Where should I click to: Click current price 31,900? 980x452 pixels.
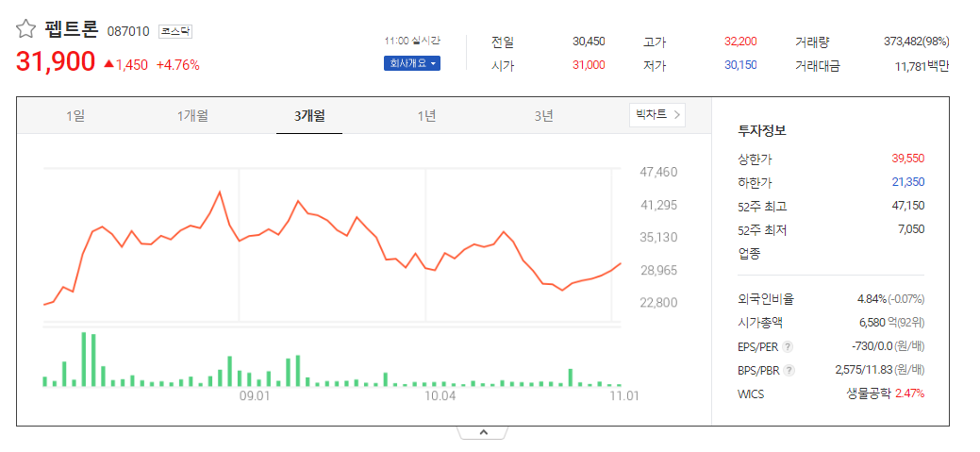56,62
